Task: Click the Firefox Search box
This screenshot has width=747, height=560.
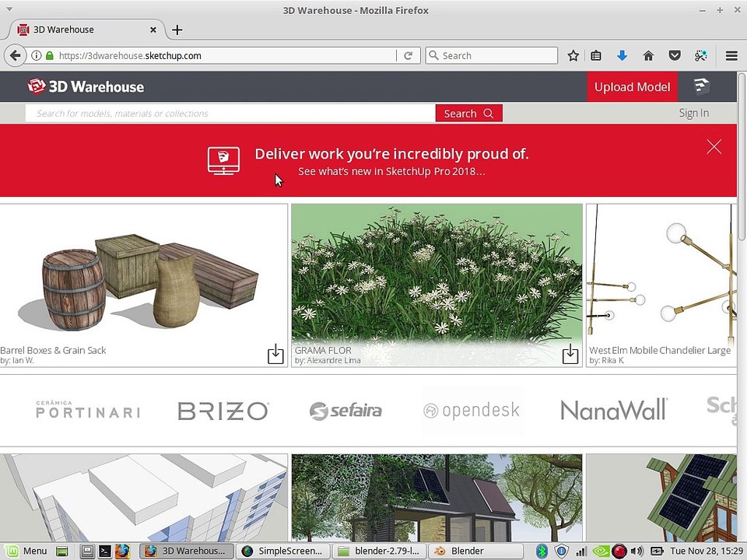Action: click(x=492, y=56)
